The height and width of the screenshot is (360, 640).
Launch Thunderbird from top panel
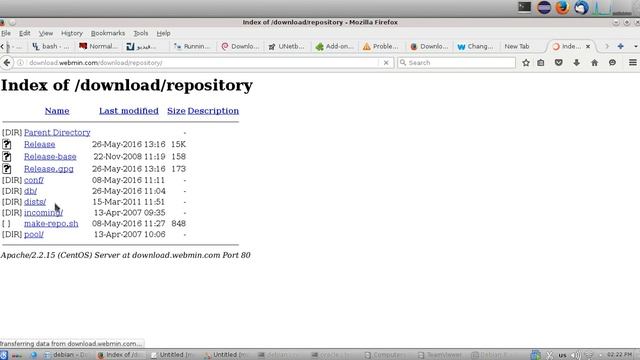tap(581, 7)
